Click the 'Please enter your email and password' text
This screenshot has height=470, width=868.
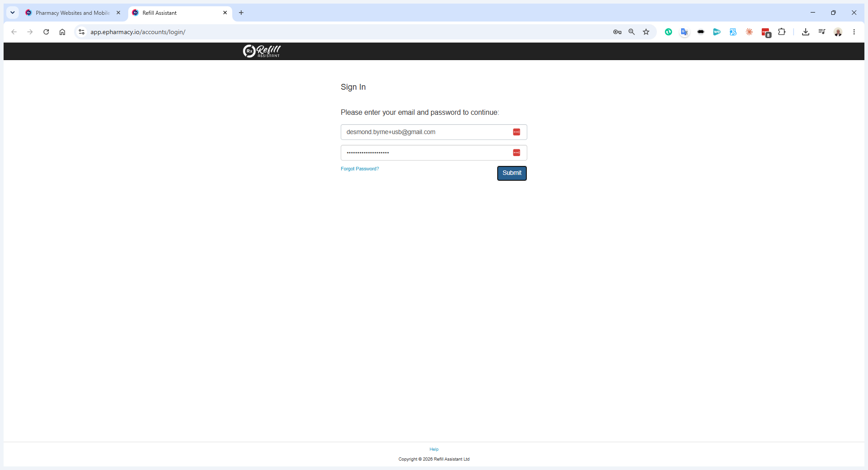(420, 112)
